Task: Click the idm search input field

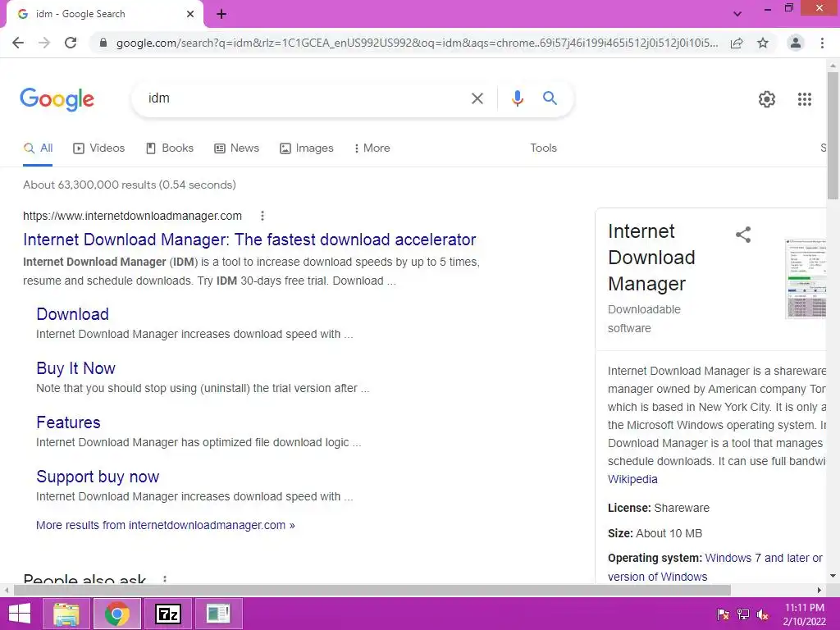Action: pyautogui.click(x=305, y=98)
